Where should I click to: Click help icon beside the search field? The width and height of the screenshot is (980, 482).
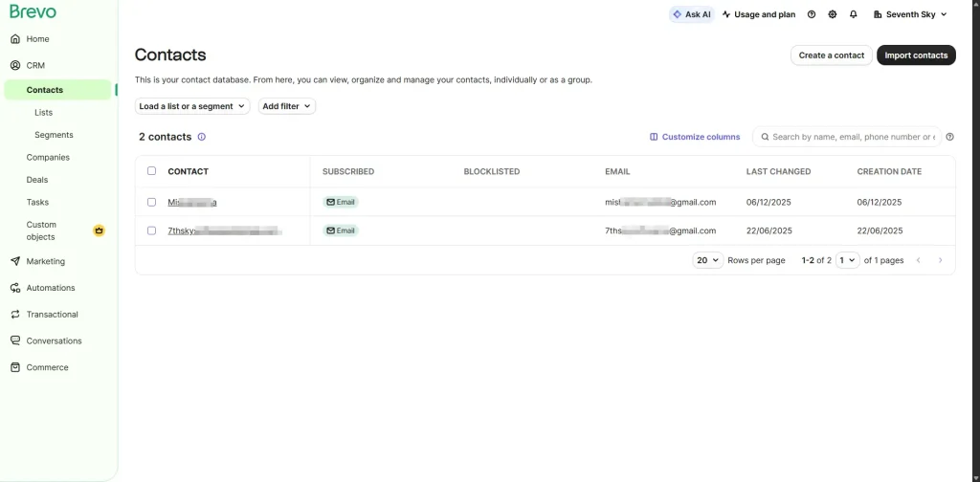949,137
